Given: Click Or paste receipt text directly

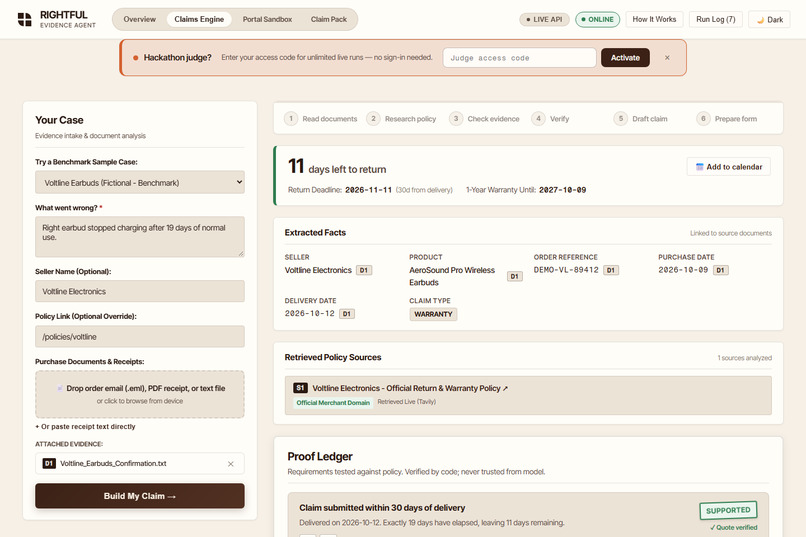Looking at the screenshot, I should tap(85, 427).
